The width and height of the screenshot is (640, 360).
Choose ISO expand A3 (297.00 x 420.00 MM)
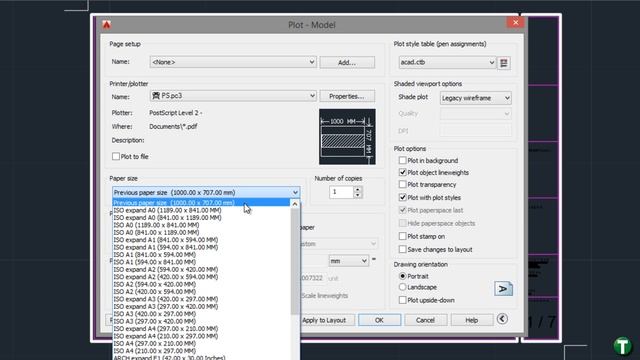click(166, 307)
